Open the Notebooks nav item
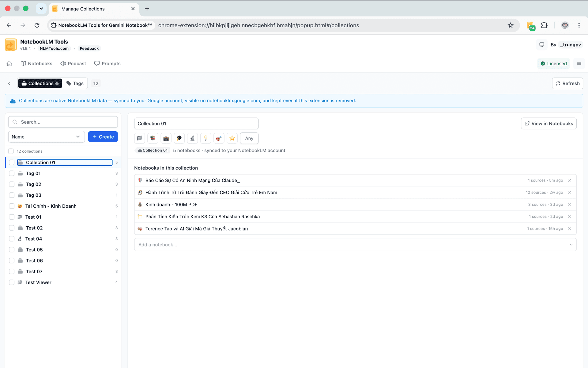The height and width of the screenshot is (368, 588). point(36,63)
